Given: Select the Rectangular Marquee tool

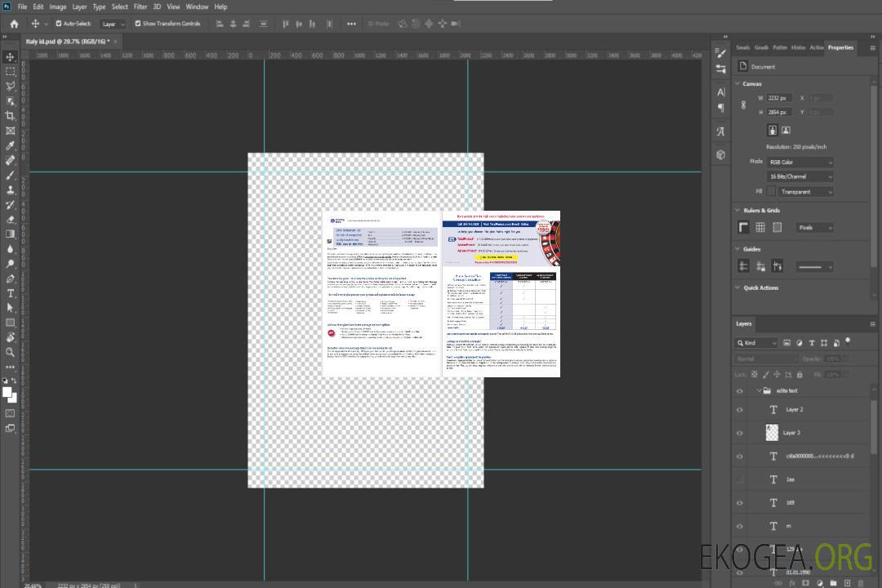Looking at the screenshot, I should 11,71.
